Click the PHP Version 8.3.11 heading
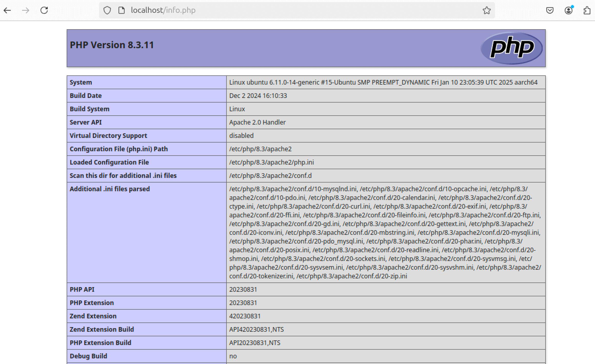Image resolution: width=595 pixels, height=364 pixels. pos(112,45)
